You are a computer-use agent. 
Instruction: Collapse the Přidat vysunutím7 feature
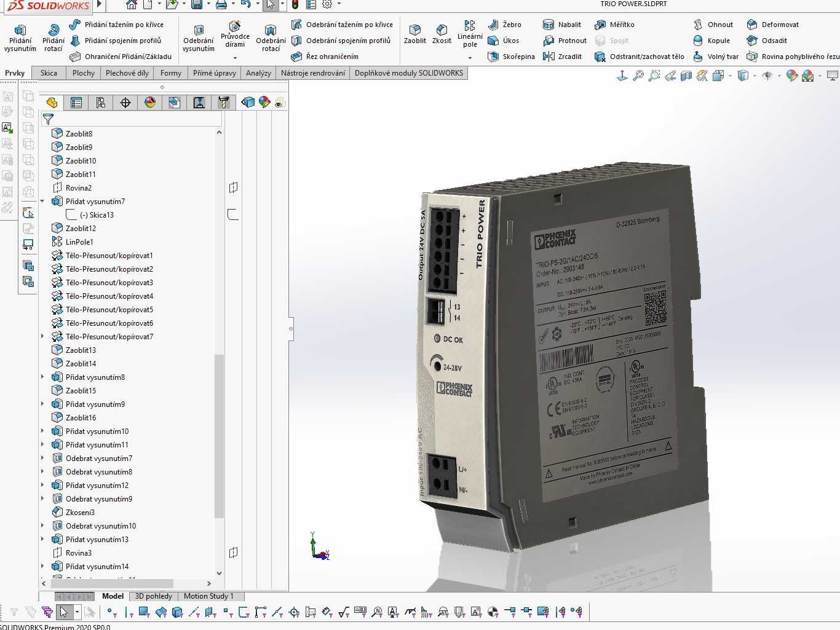42,202
